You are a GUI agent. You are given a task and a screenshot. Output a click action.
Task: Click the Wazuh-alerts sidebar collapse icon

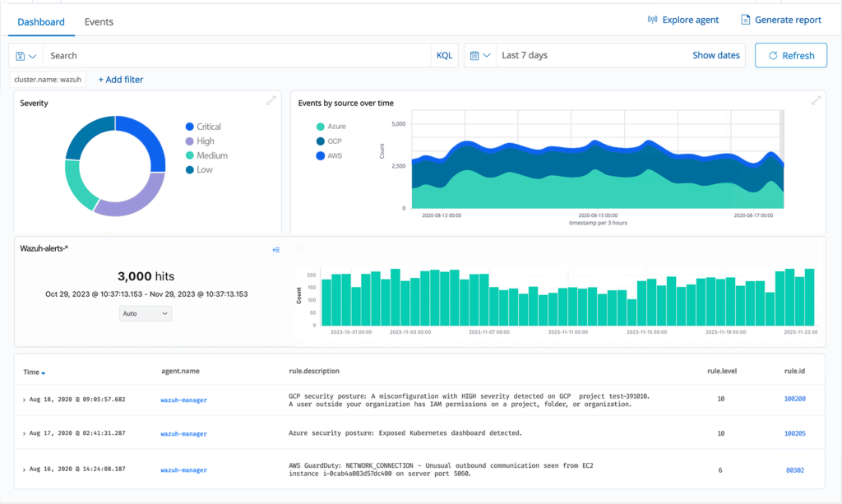(275, 250)
